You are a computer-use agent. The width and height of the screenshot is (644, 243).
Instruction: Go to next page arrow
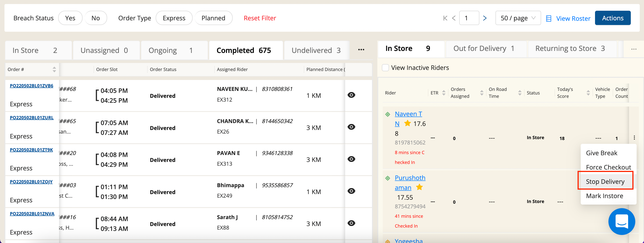(485, 18)
